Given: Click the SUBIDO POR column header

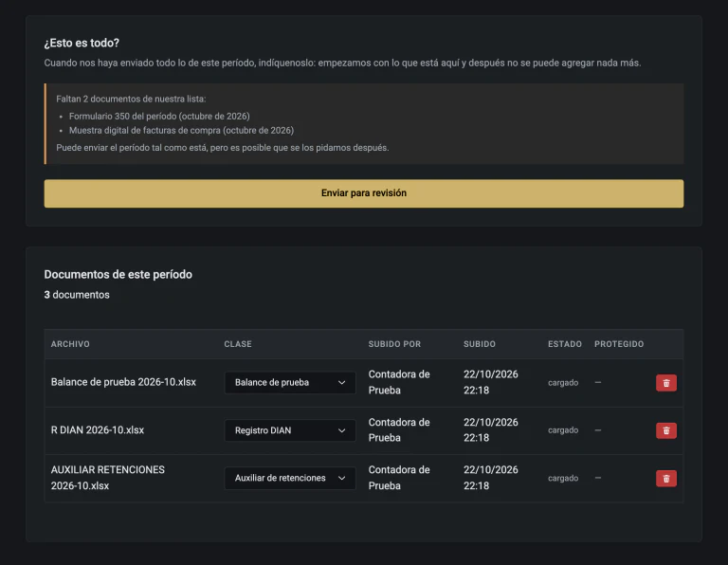Looking at the screenshot, I should tap(394, 344).
